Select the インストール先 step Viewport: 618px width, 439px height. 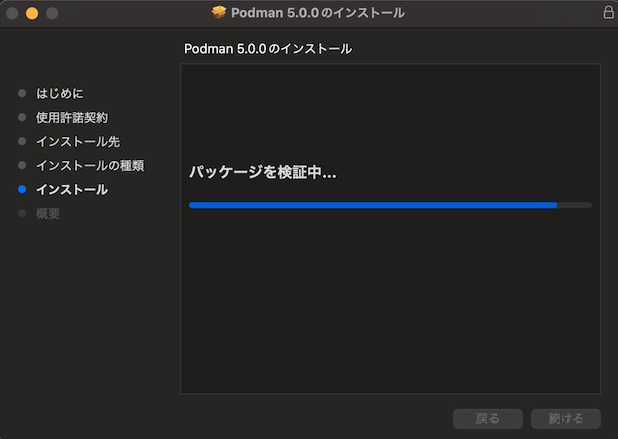click(x=78, y=141)
